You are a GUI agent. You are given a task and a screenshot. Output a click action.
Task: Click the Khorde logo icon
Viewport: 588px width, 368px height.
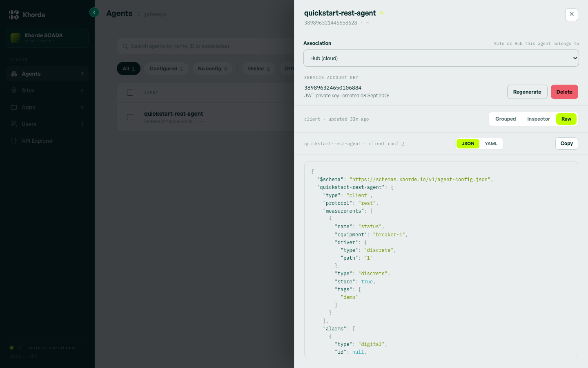(14, 15)
